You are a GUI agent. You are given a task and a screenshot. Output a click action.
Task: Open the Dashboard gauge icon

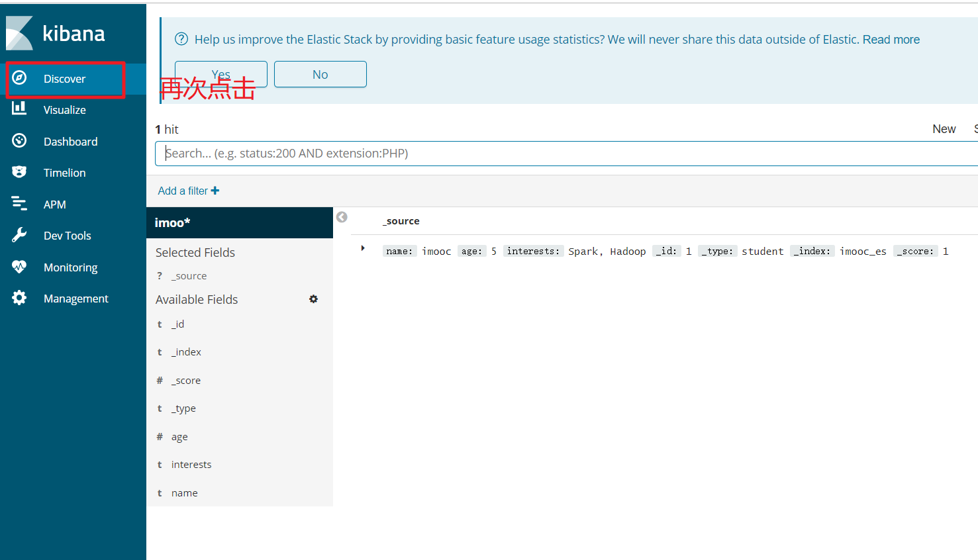[19, 140]
